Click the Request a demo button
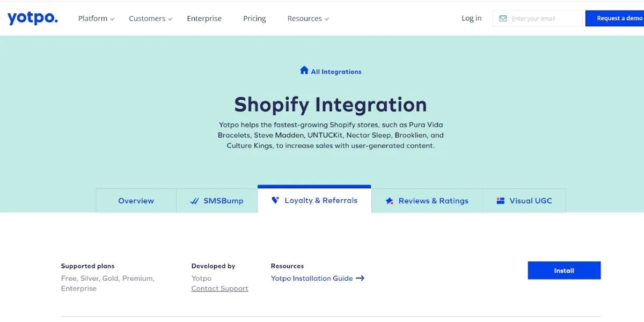This screenshot has height=322, width=644. point(615,18)
